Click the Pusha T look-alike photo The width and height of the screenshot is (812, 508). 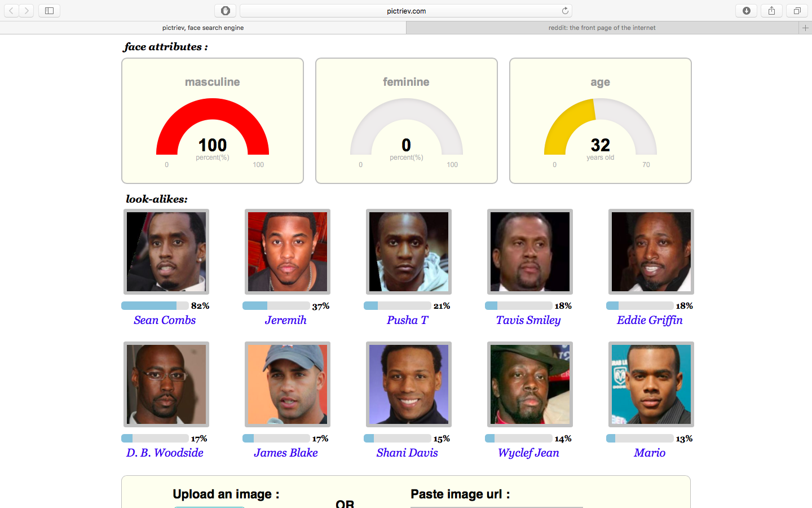coord(409,252)
